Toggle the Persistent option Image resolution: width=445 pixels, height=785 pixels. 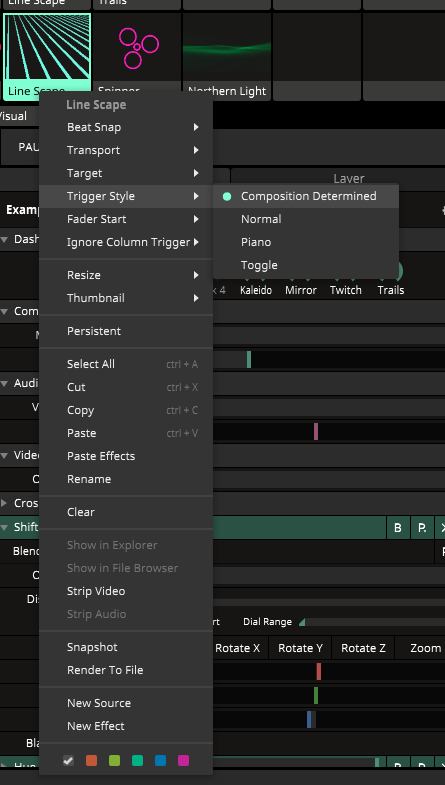point(126,331)
